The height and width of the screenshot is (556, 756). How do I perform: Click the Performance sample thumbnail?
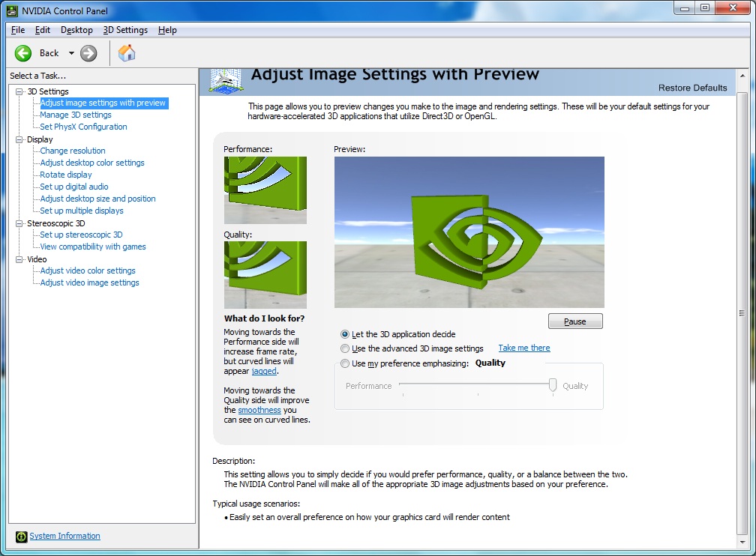265,190
